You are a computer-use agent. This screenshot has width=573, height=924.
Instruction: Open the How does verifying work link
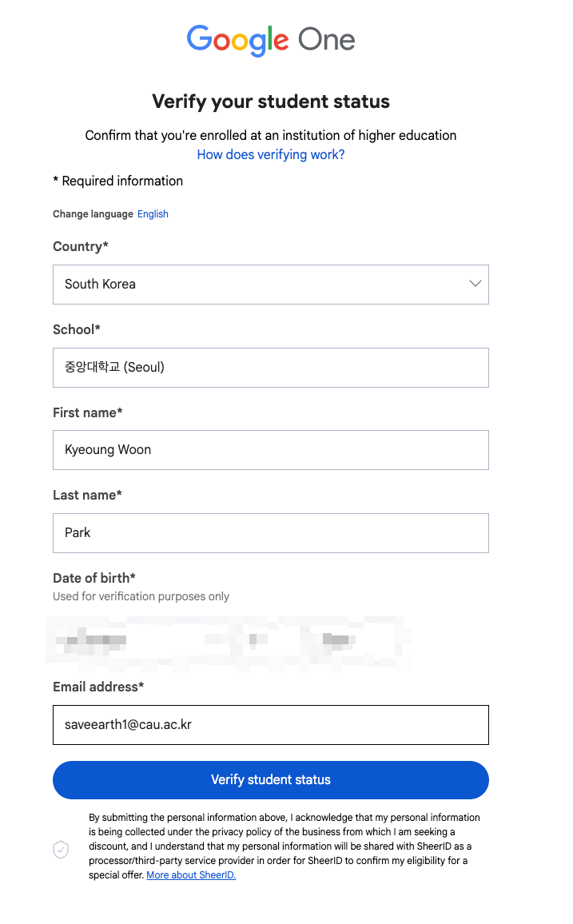tap(271, 154)
